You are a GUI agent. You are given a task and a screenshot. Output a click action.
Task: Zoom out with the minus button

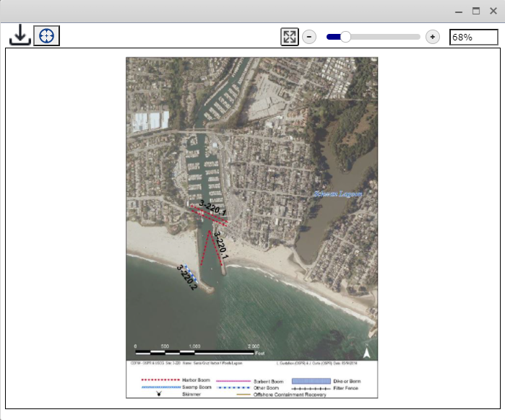pos(309,37)
